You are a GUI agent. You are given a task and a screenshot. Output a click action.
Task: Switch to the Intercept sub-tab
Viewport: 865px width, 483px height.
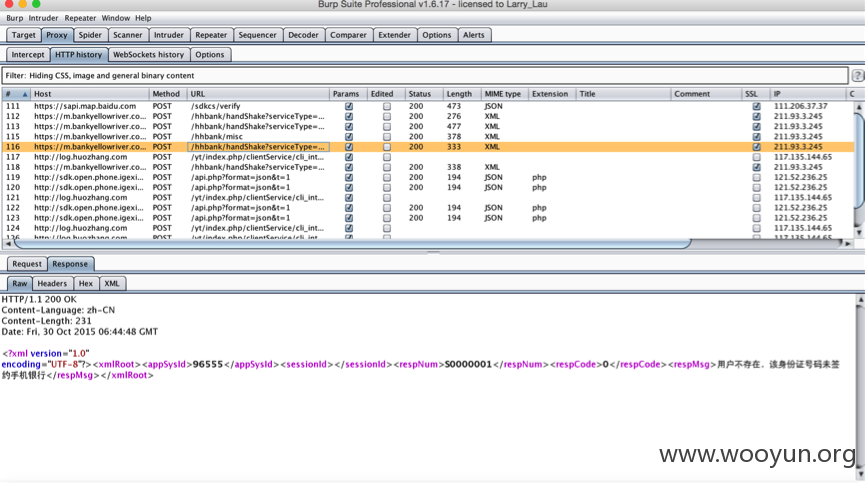28,55
